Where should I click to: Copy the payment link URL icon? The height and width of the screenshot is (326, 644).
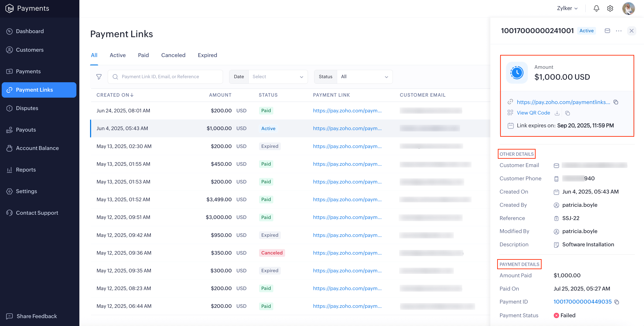[x=616, y=102]
